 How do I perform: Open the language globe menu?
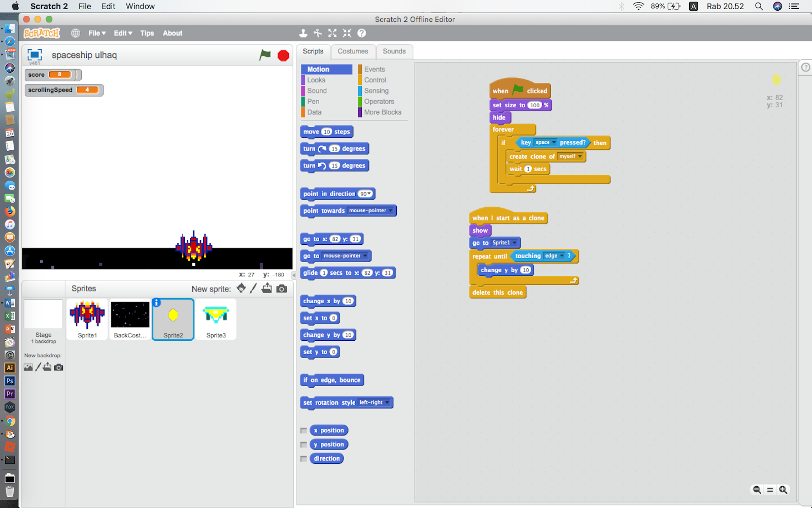[75, 33]
